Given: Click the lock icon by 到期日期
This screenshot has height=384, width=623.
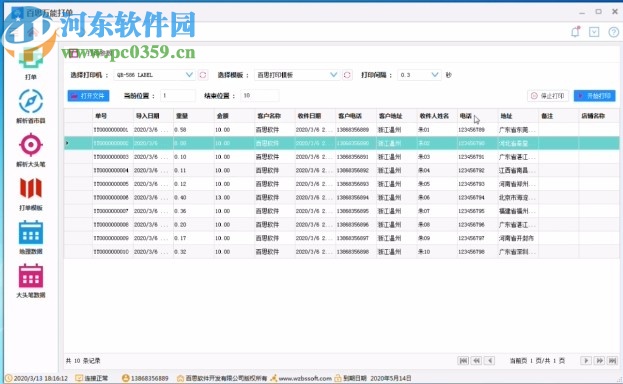Looking at the screenshot, I should click(338, 378).
